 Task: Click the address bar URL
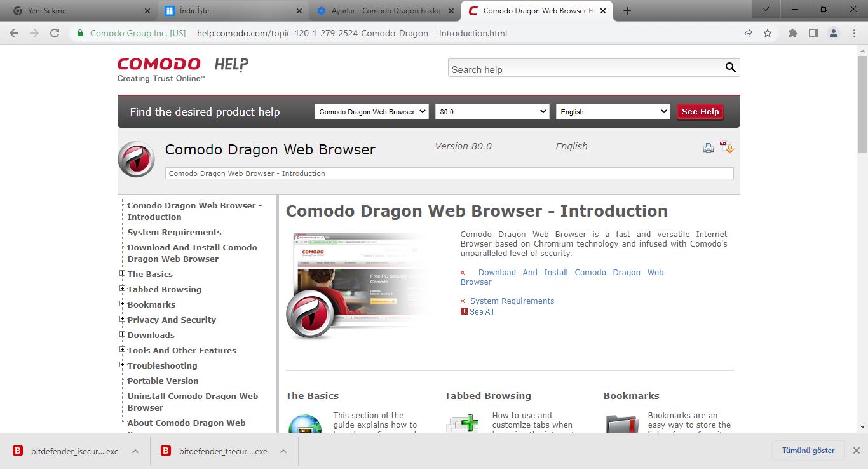352,33
